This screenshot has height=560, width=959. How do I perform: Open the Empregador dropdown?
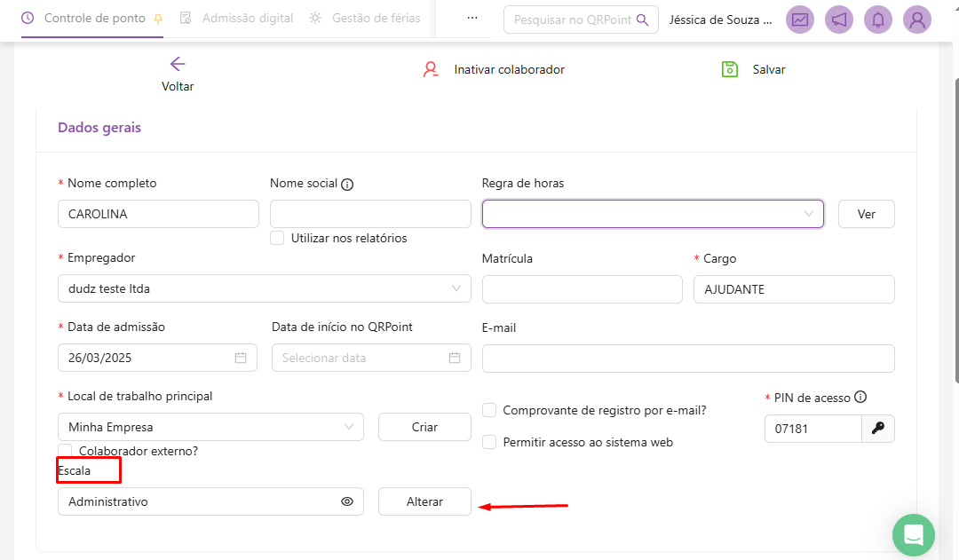click(x=264, y=288)
